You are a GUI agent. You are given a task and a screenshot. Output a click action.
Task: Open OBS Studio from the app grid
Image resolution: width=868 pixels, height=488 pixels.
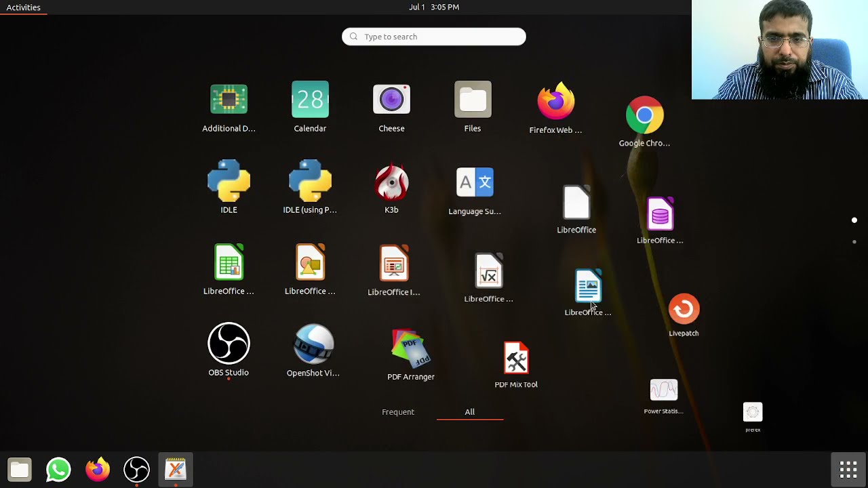tap(229, 344)
